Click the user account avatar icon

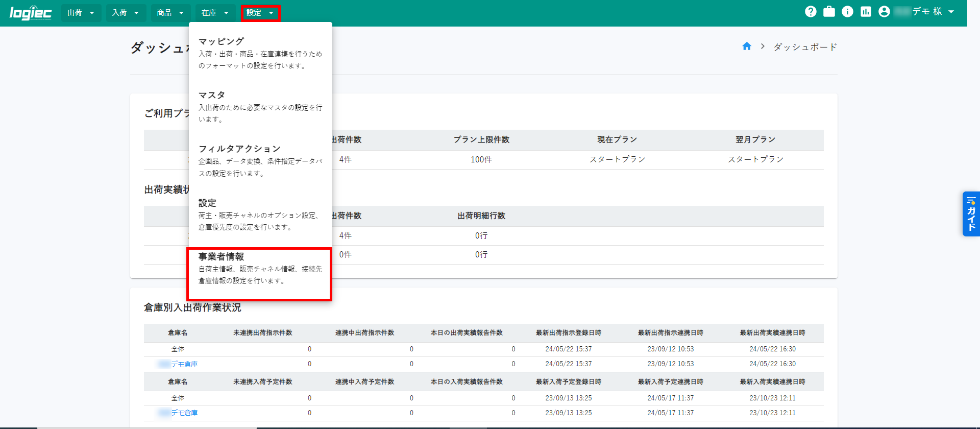pyautogui.click(x=884, y=12)
